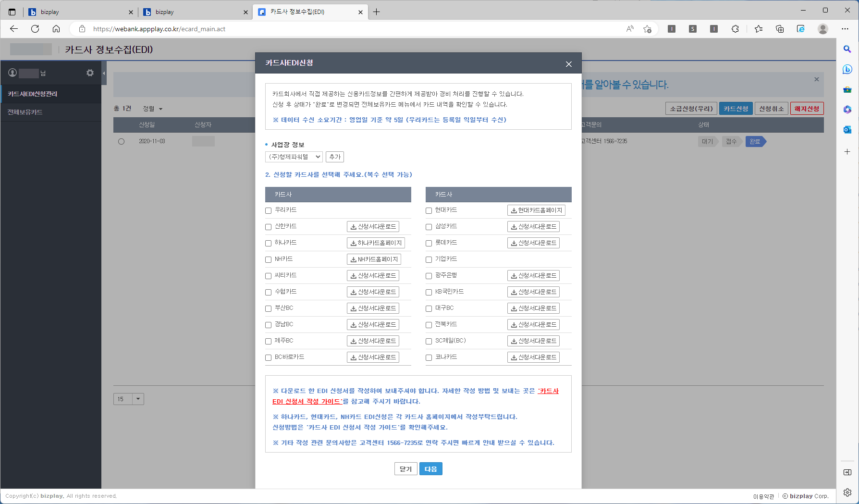Open Favorites list icon in toolbar
Image resolution: width=859 pixels, height=504 pixels.
coord(759,29)
